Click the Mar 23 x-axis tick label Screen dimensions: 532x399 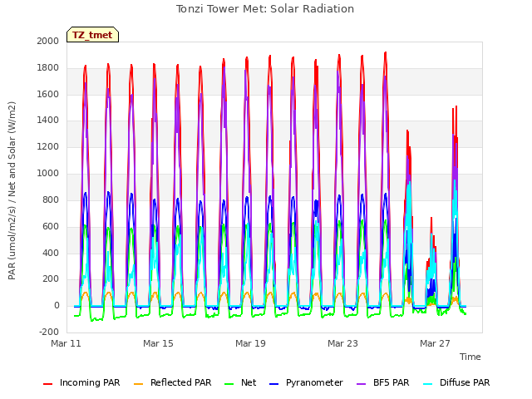pos(342,343)
